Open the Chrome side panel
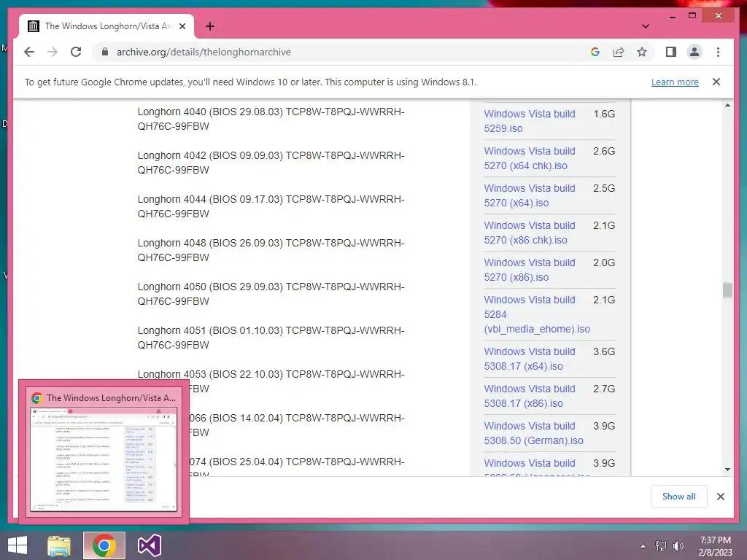 [x=671, y=52]
